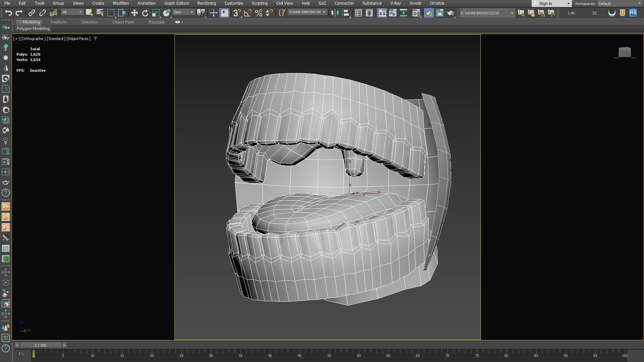Open the Rendered Frame Window
Screen dimensions: 644x362
click(440, 13)
